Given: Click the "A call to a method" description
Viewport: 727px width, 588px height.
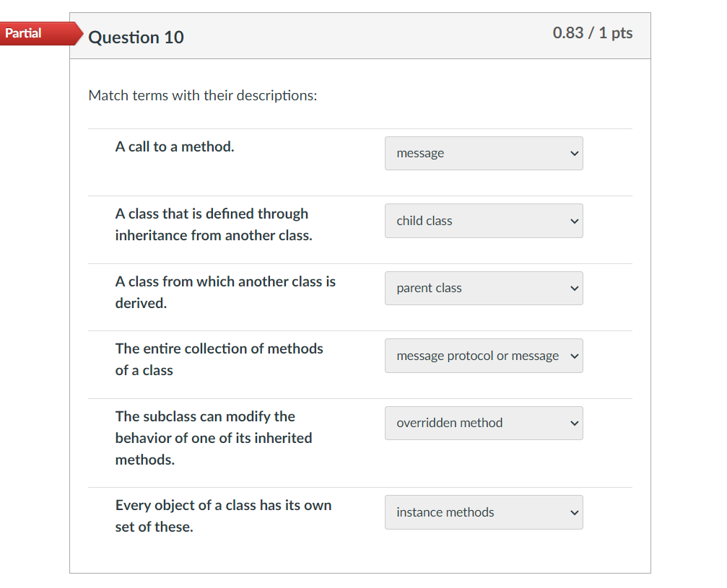Looking at the screenshot, I should click(x=174, y=146).
